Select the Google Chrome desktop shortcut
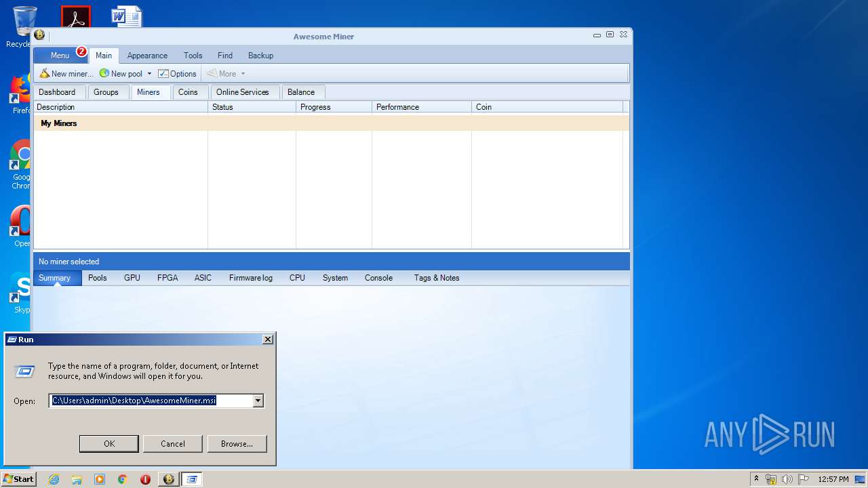 [22, 165]
